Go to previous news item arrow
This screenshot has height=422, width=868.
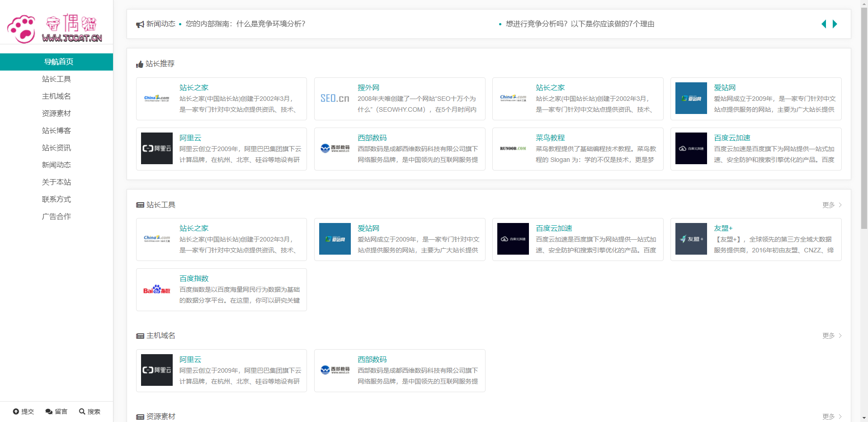click(x=824, y=24)
